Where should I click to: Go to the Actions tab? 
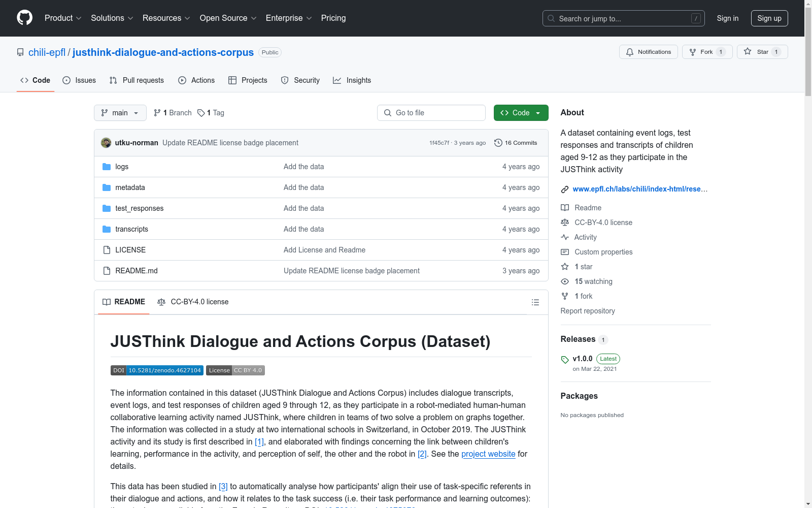196,80
